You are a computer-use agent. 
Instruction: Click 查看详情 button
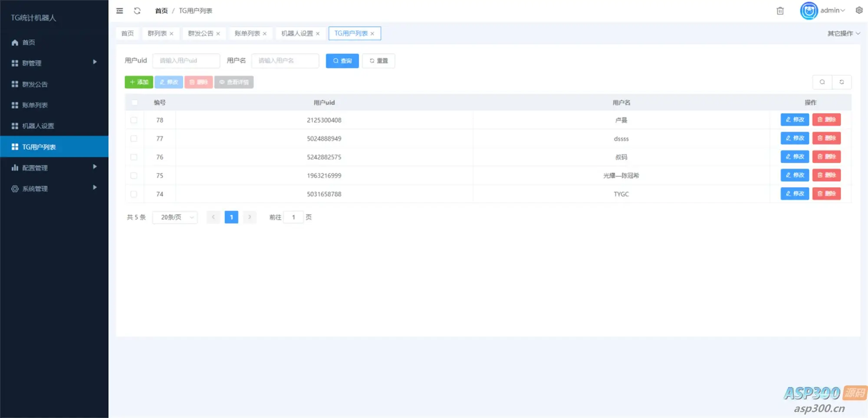click(x=234, y=82)
